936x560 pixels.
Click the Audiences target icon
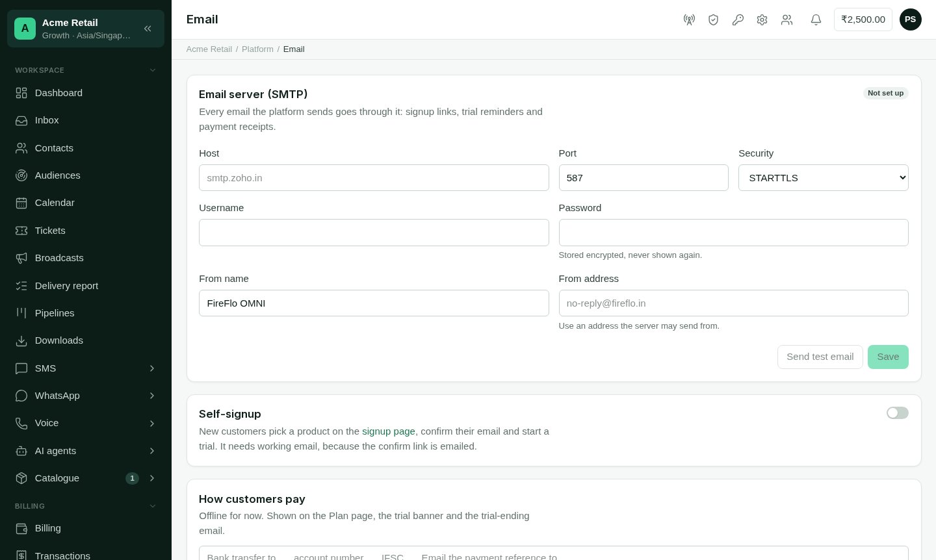(21, 175)
